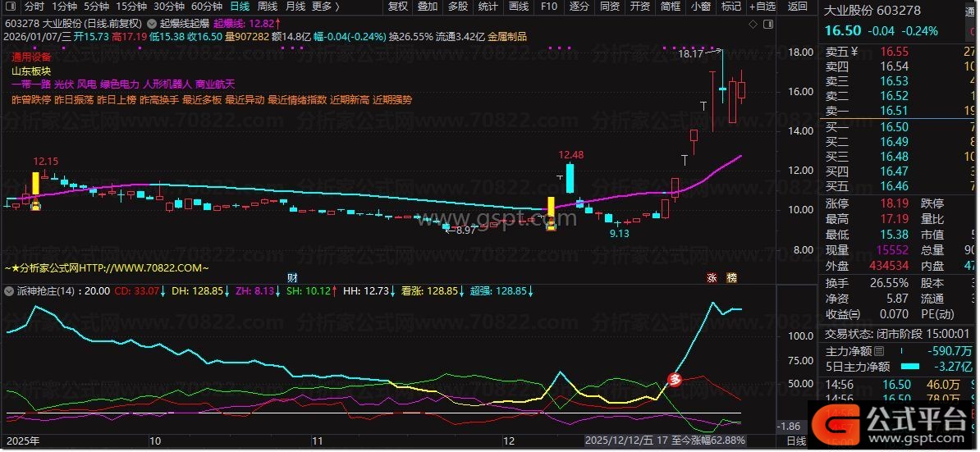Open the indicator dropdown before 起爆线起爆

click(153, 23)
